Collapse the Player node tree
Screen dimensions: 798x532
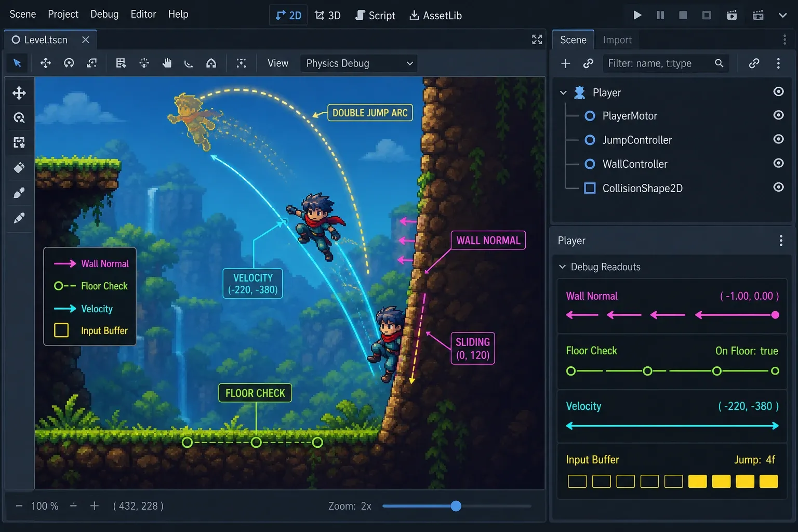click(x=563, y=92)
